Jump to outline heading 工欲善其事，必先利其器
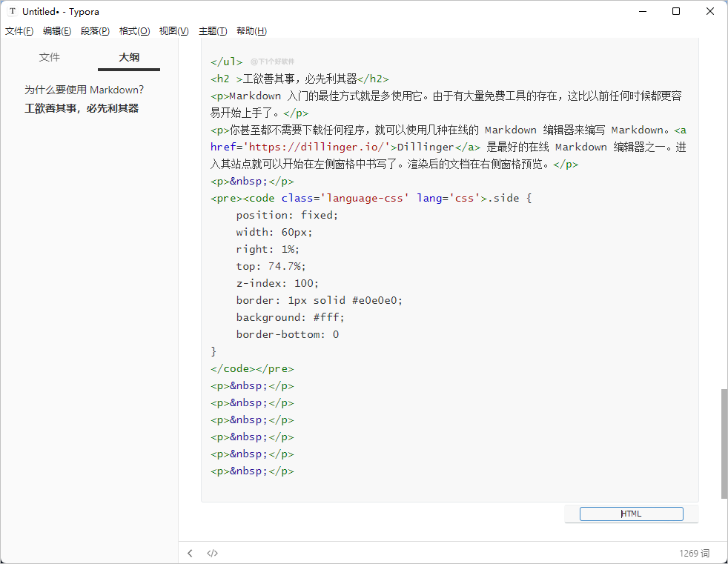 tap(82, 108)
